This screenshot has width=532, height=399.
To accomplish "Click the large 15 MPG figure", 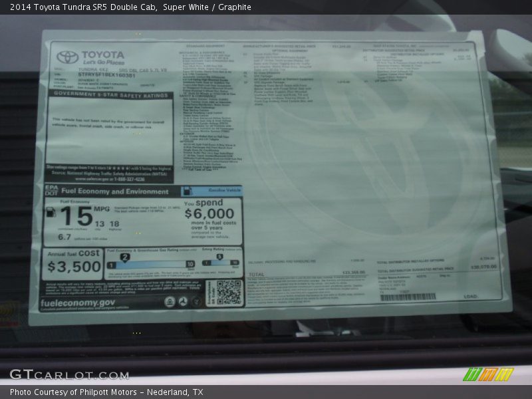I will (x=74, y=216).
